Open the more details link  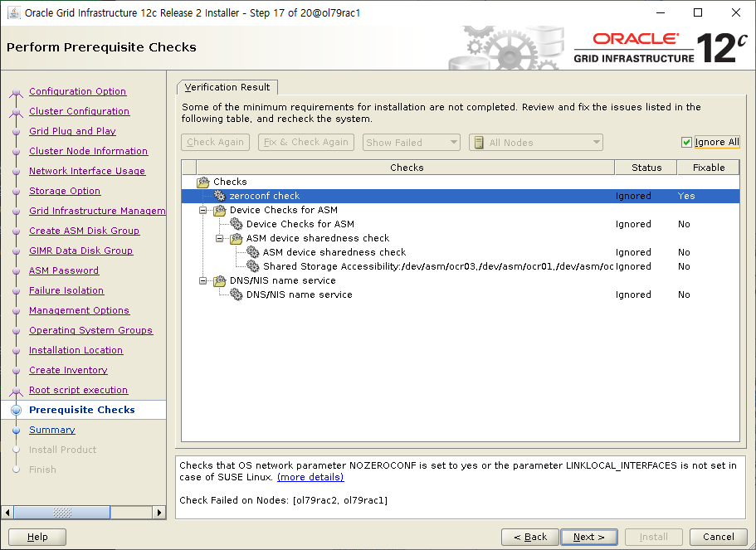pyautogui.click(x=310, y=477)
